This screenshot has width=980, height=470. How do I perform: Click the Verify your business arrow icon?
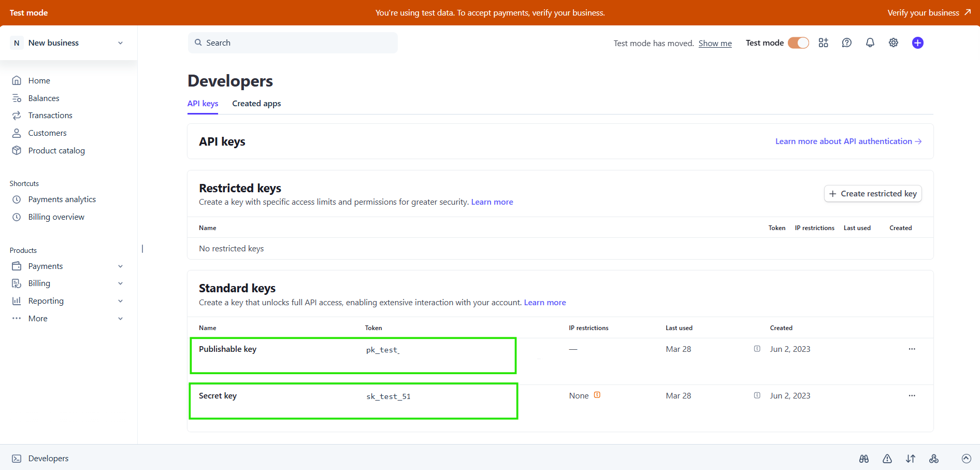[967, 12]
